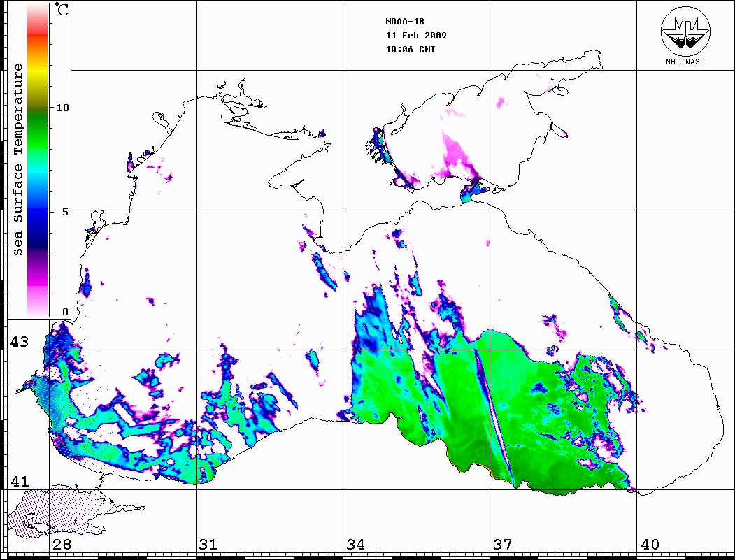Click the longitude label '31'
This screenshot has height=560, width=735.
208,545
